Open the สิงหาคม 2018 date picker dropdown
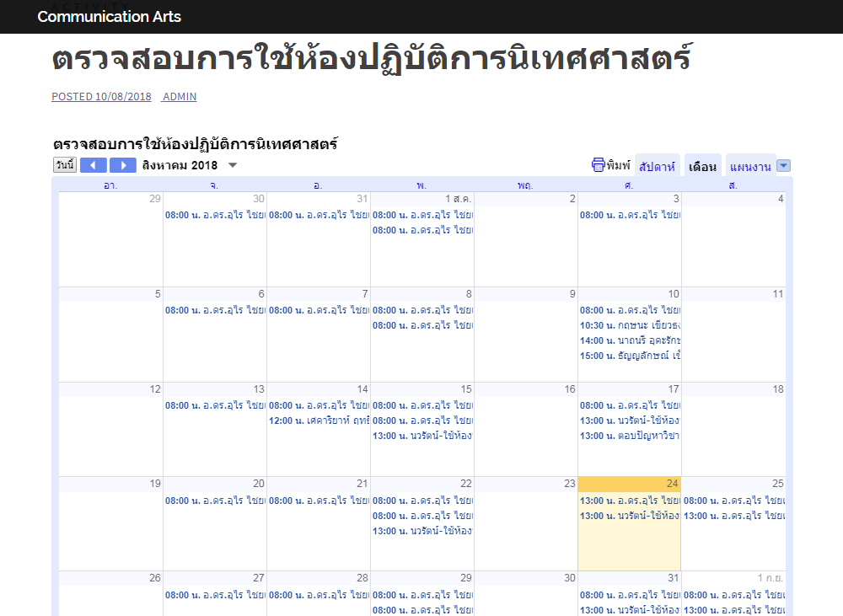 [x=233, y=165]
